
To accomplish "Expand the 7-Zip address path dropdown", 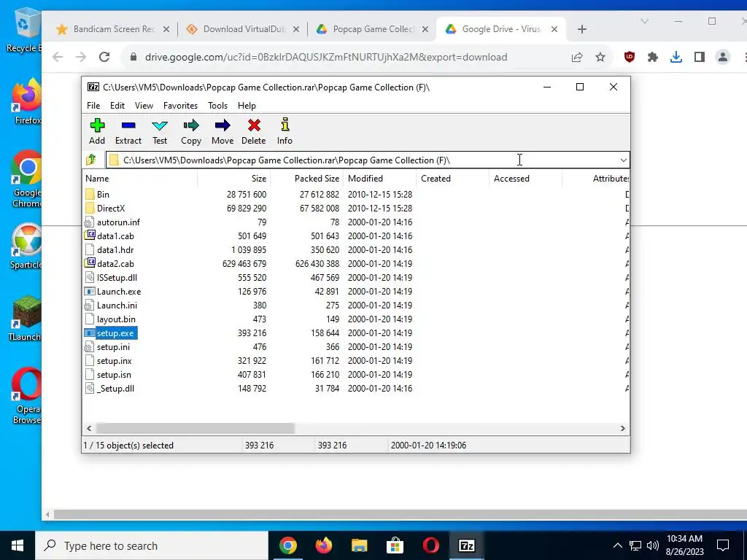I will click(623, 160).
